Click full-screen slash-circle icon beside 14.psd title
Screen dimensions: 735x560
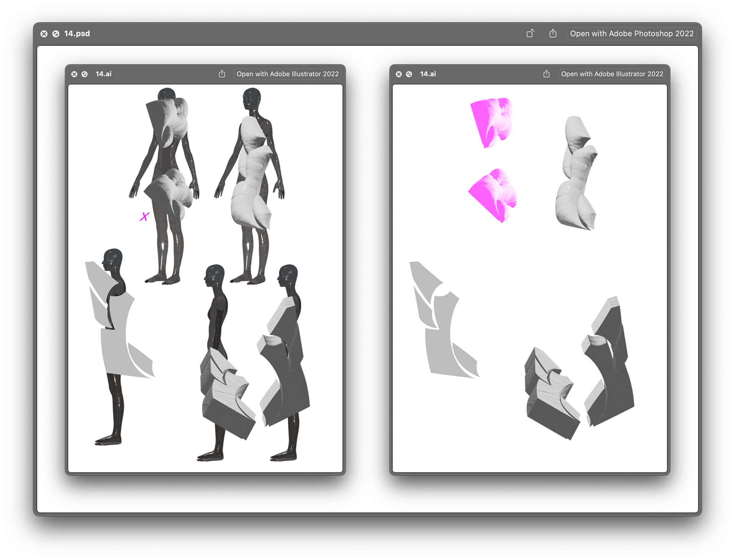[x=56, y=34]
